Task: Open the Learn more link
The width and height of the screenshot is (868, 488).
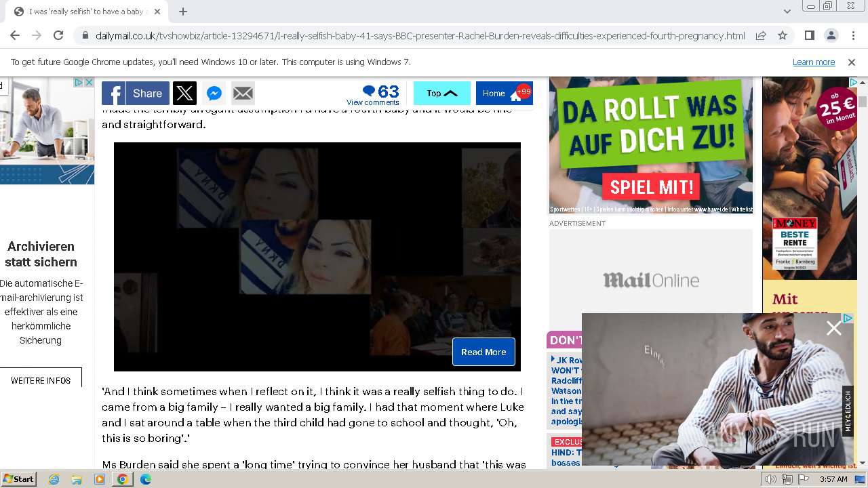Action: [x=814, y=62]
